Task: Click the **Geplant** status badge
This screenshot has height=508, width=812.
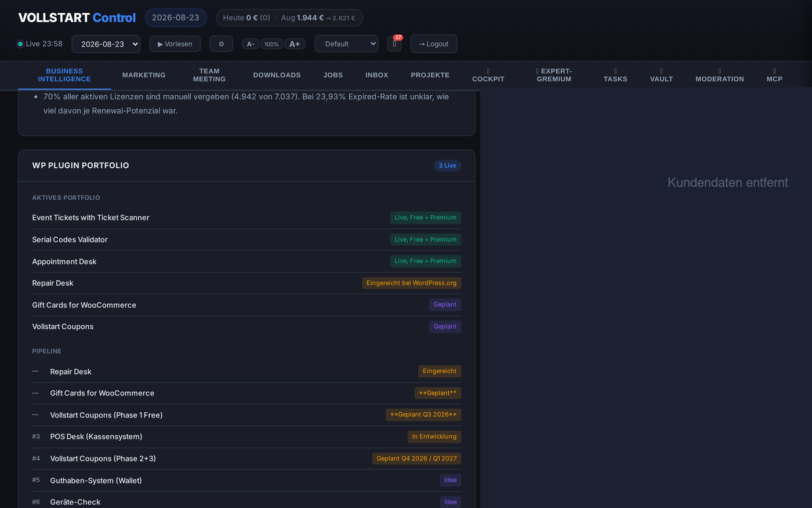Action: pos(438,393)
